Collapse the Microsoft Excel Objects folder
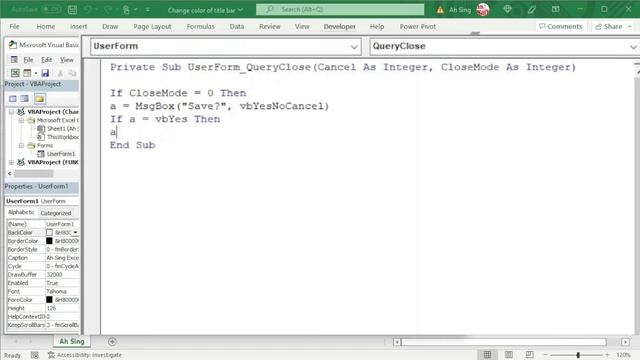 21,120
